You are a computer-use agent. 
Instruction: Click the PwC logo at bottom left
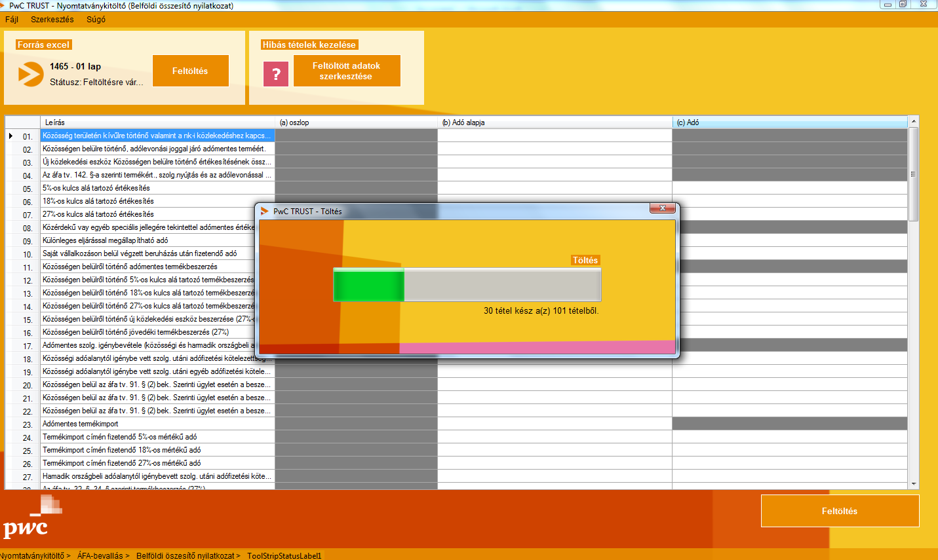pyautogui.click(x=32, y=517)
